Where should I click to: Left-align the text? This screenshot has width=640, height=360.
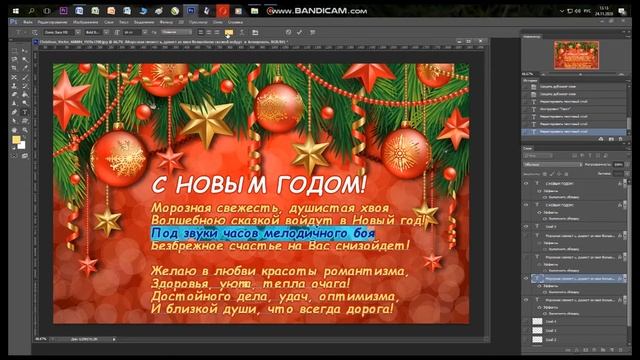click(200, 32)
